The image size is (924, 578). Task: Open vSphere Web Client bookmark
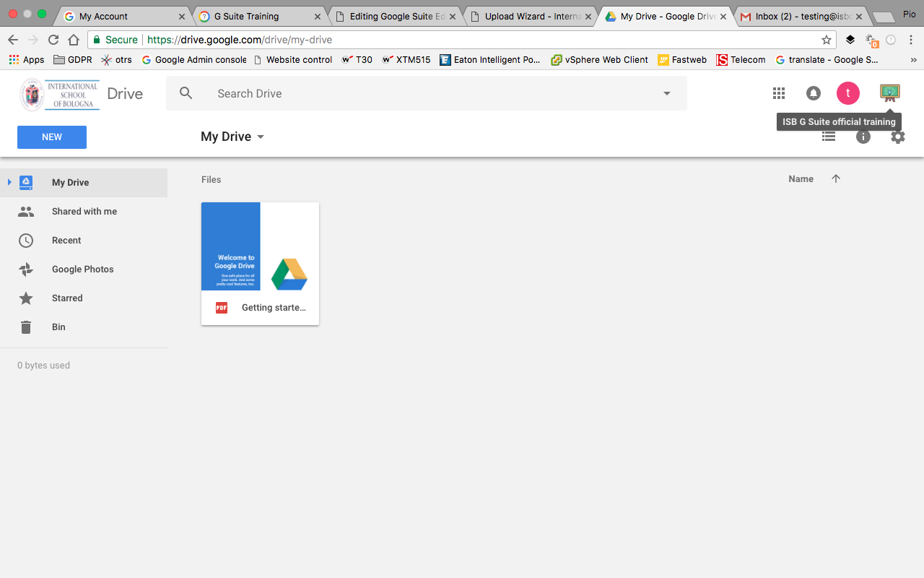pos(600,60)
